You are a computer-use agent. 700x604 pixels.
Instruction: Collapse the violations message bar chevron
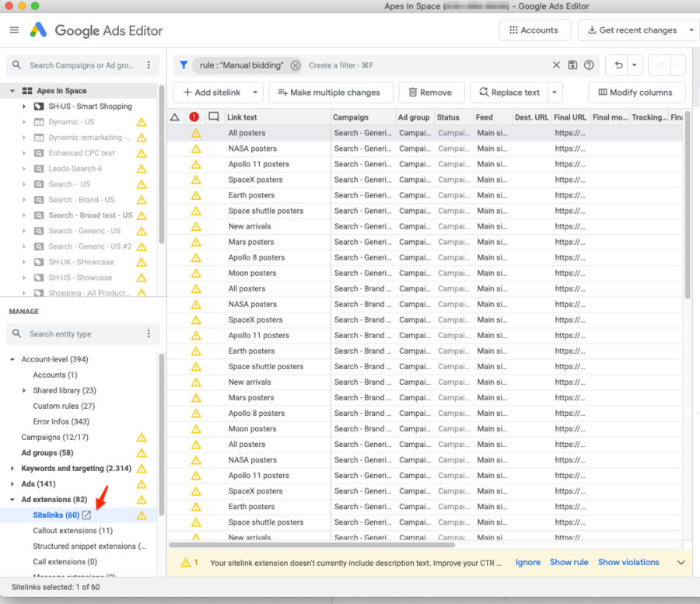point(681,562)
